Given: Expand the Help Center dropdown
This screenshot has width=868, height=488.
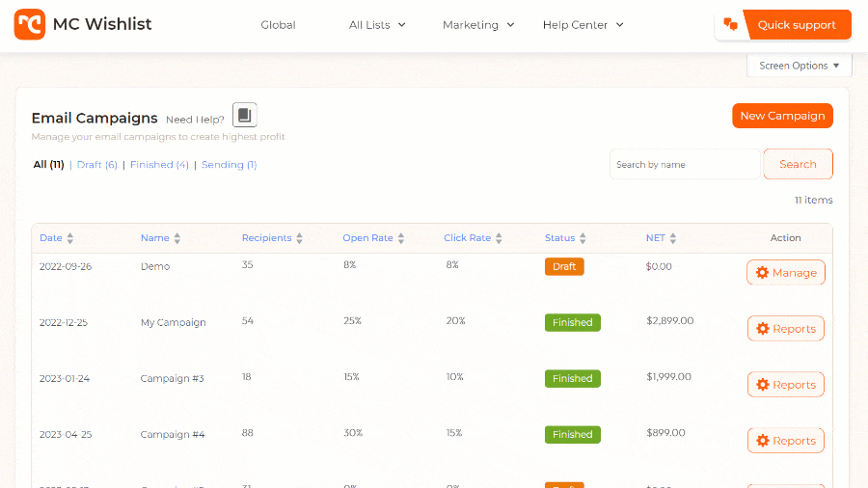Looking at the screenshot, I should pos(583,25).
